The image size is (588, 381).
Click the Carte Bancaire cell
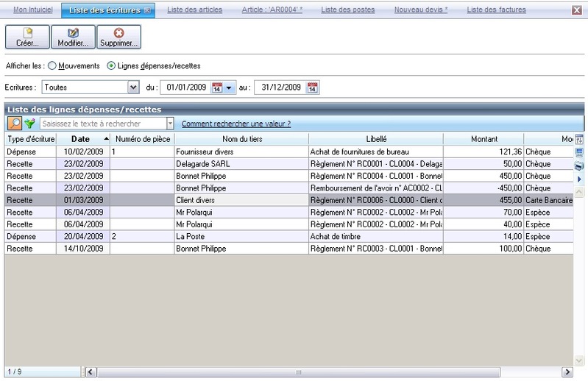click(548, 200)
